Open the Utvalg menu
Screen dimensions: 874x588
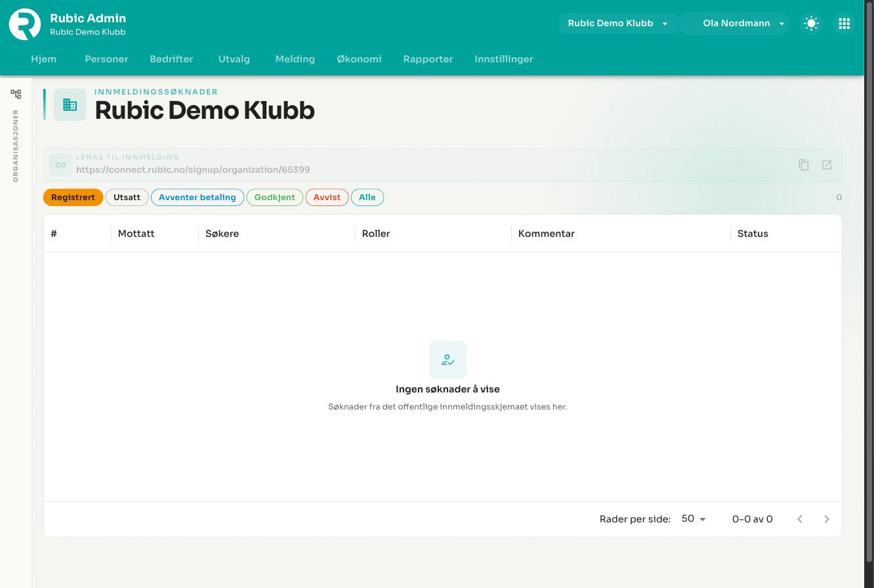[x=234, y=59]
